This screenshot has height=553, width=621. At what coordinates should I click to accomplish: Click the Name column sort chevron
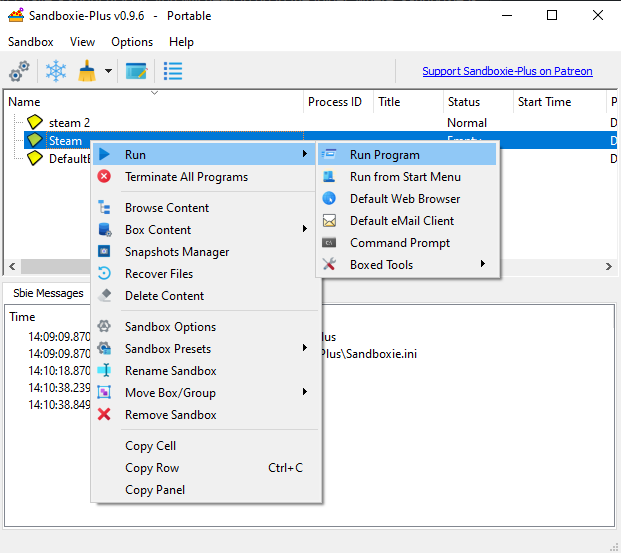[x=154, y=93]
